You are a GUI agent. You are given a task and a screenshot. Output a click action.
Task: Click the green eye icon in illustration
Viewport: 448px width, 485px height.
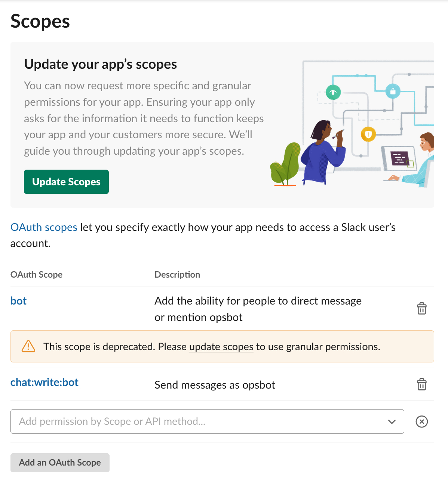333,92
